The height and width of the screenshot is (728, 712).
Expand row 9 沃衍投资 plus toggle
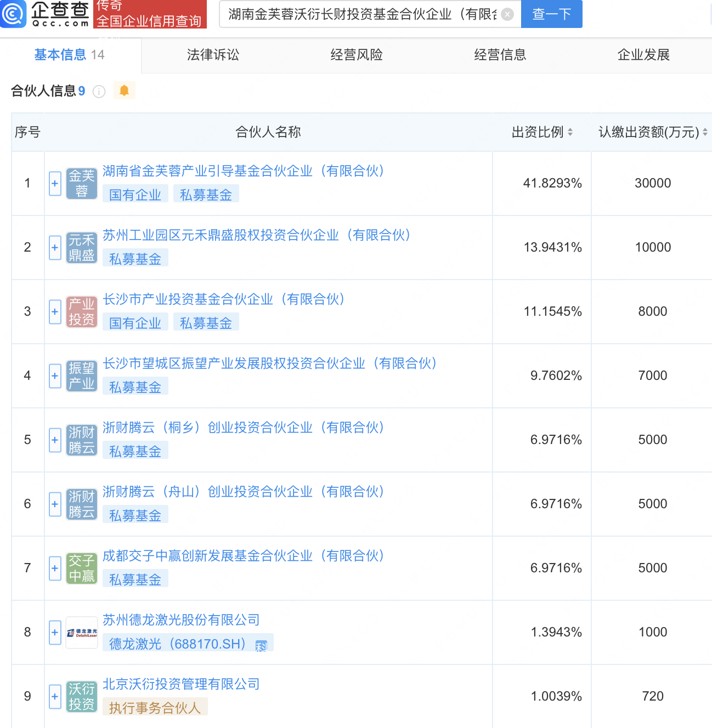pyautogui.click(x=55, y=697)
